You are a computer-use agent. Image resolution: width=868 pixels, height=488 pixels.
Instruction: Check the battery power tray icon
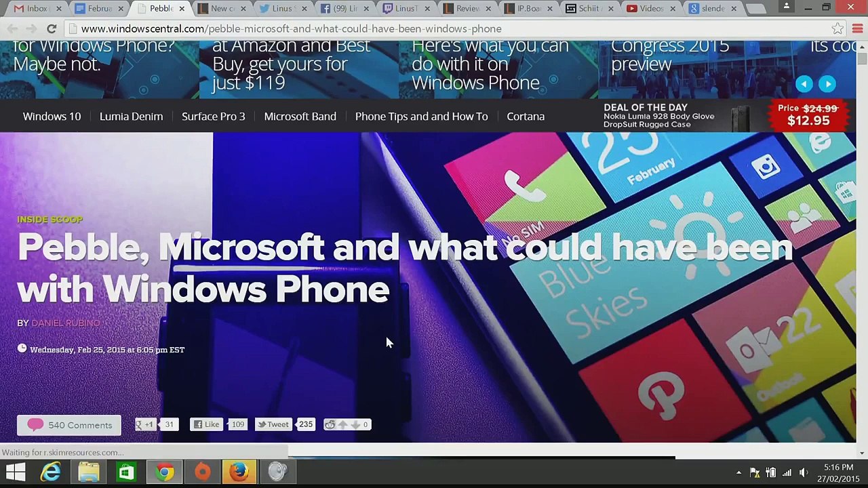770,472
